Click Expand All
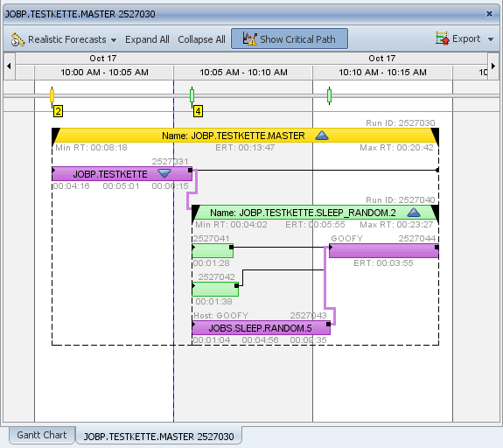Viewport: 503px width, 448px height. 147,39
